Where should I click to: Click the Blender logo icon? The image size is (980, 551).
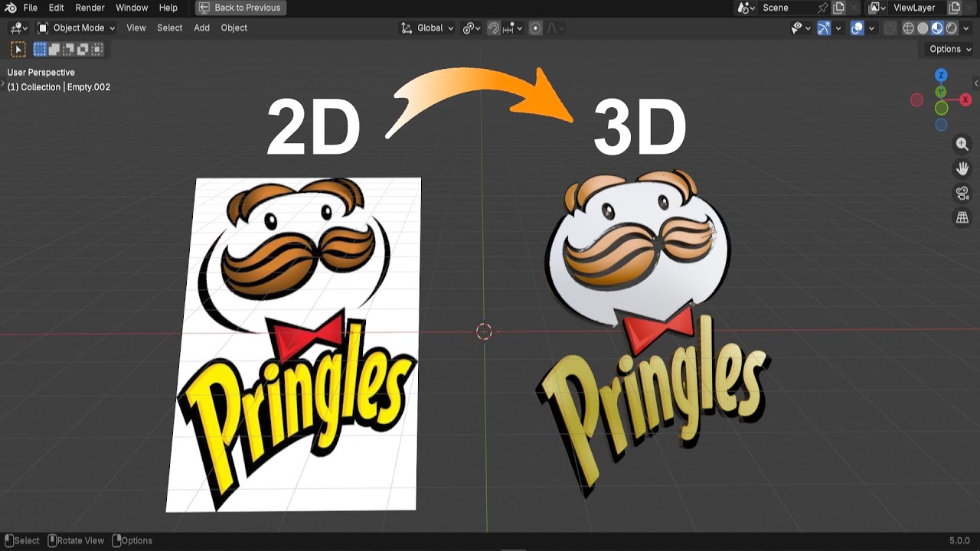coord(10,8)
